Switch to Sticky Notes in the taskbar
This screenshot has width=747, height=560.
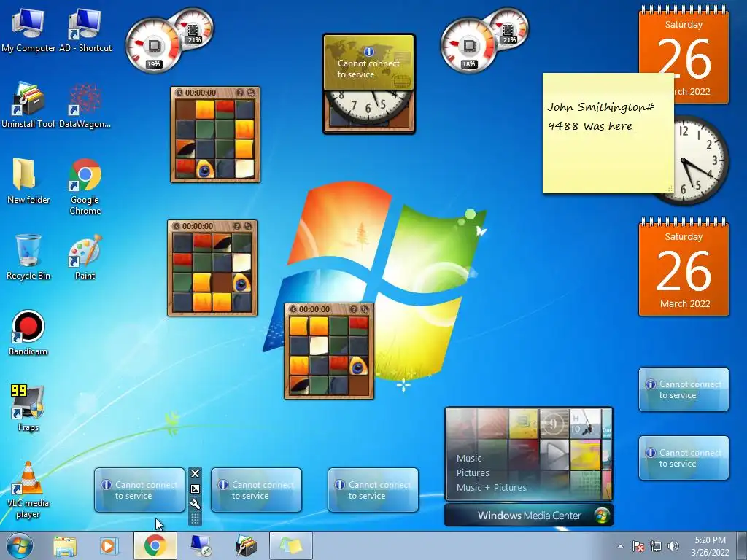coord(291,545)
